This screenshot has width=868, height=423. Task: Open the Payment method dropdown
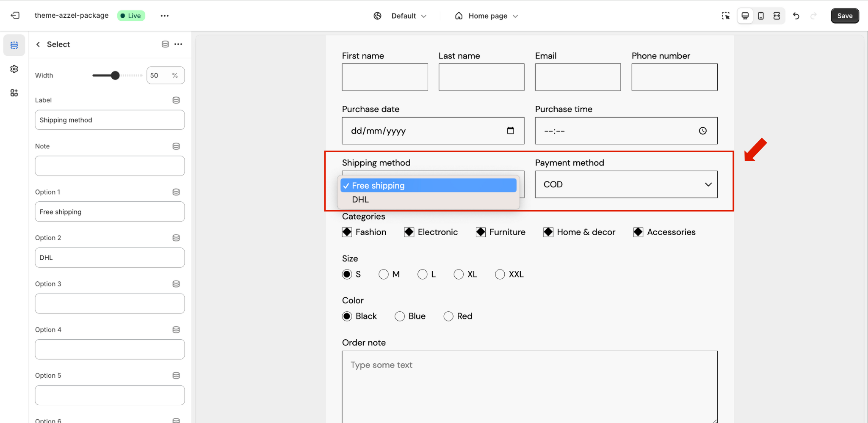(x=626, y=184)
